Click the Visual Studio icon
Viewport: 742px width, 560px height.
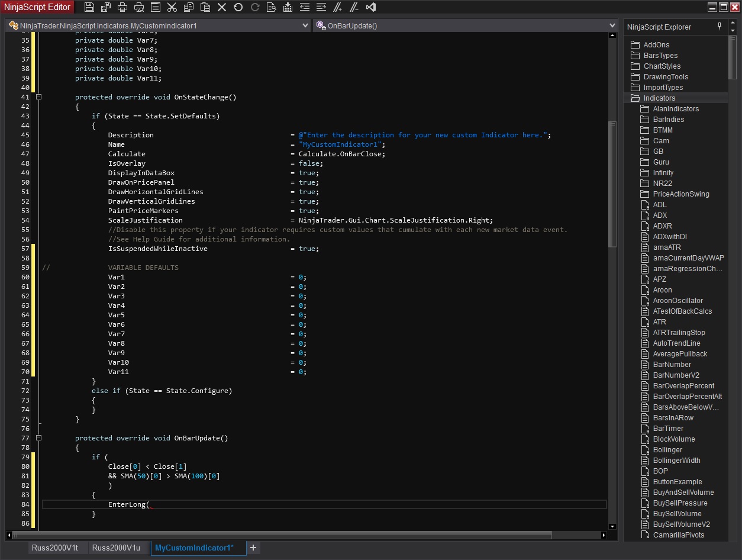pos(371,7)
